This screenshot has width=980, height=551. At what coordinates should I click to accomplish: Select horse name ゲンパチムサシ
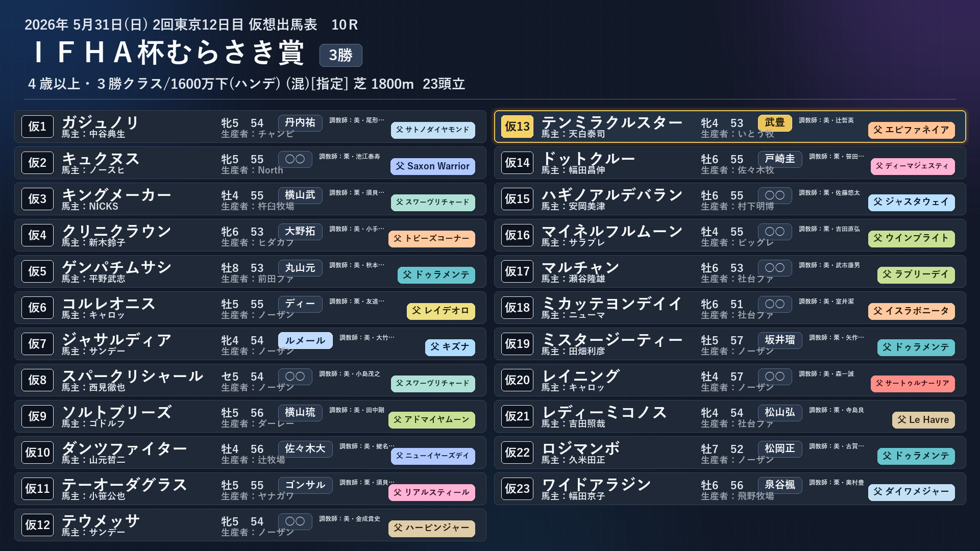(x=116, y=267)
